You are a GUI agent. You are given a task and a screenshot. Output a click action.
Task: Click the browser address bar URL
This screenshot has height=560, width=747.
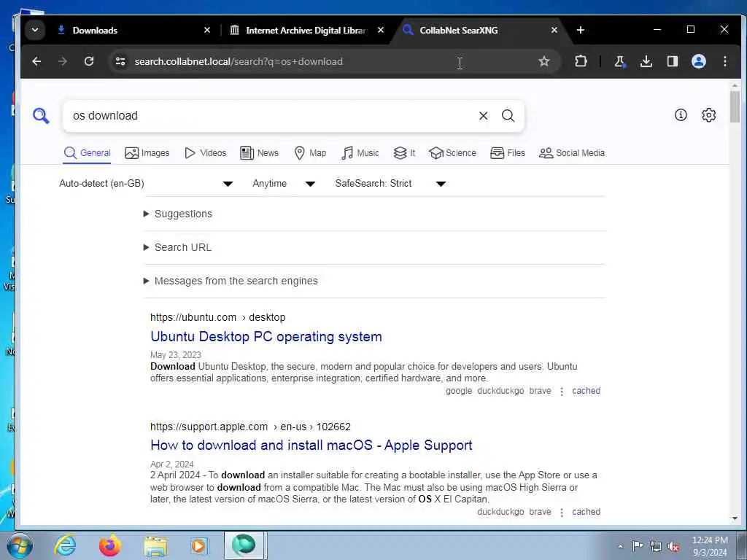[239, 61]
